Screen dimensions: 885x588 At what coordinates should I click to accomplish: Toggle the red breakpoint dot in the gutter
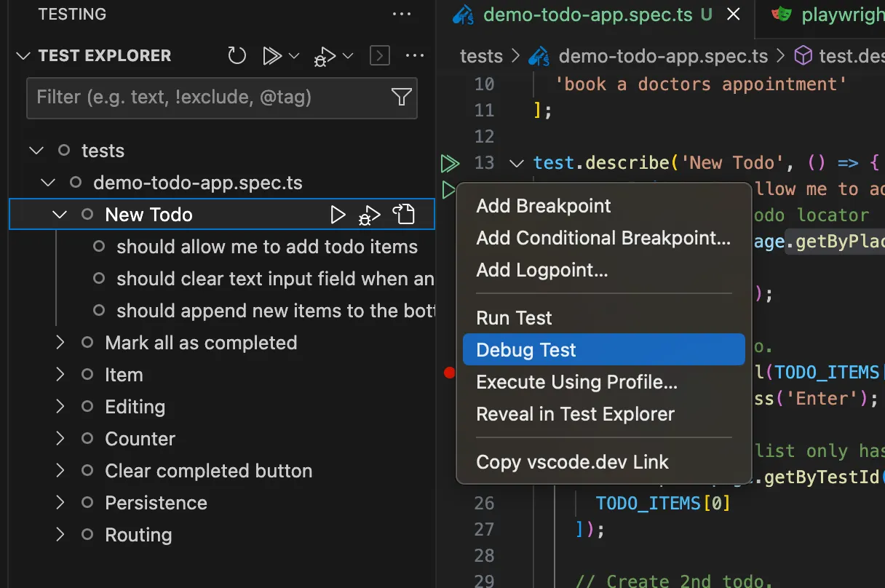[x=449, y=373]
